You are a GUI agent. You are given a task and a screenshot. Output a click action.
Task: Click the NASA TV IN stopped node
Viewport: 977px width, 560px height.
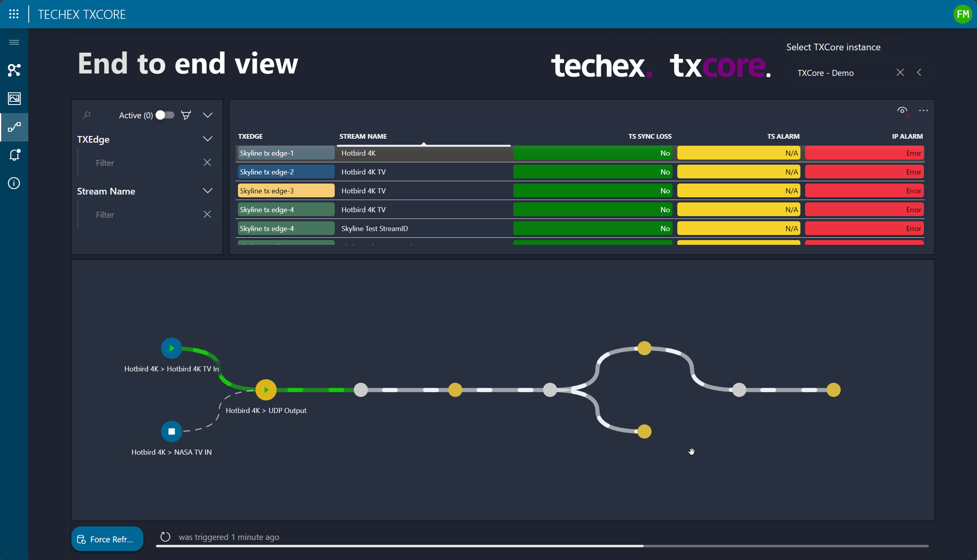pyautogui.click(x=171, y=431)
